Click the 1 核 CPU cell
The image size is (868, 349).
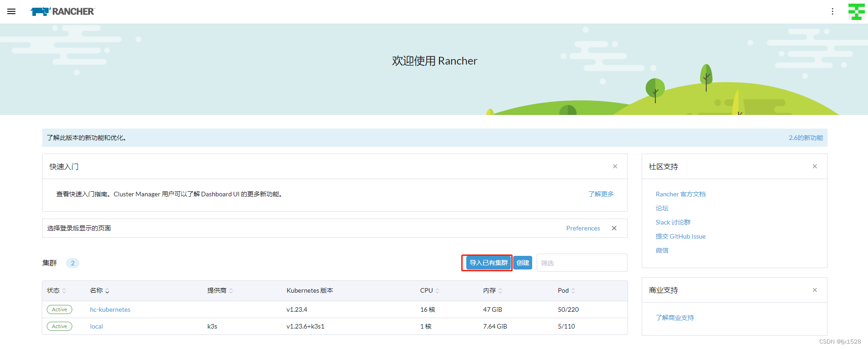(x=426, y=326)
